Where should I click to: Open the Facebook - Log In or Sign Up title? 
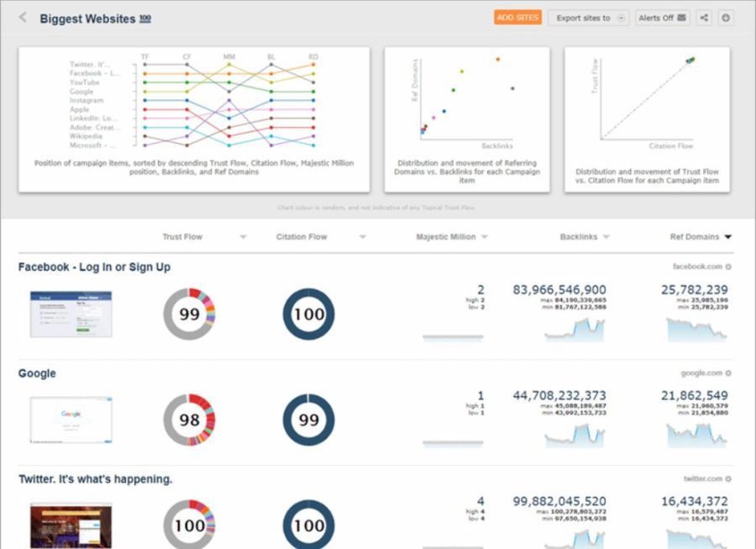click(x=94, y=267)
